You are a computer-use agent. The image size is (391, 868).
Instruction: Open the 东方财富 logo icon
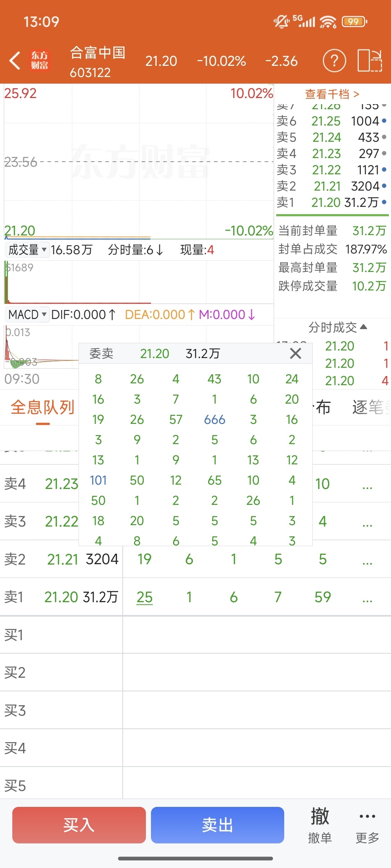pos(39,60)
